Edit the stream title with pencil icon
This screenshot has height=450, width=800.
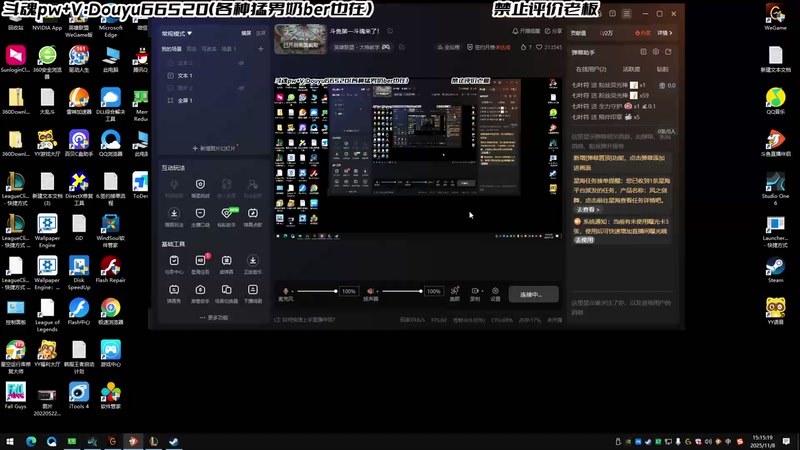coord(390,31)
